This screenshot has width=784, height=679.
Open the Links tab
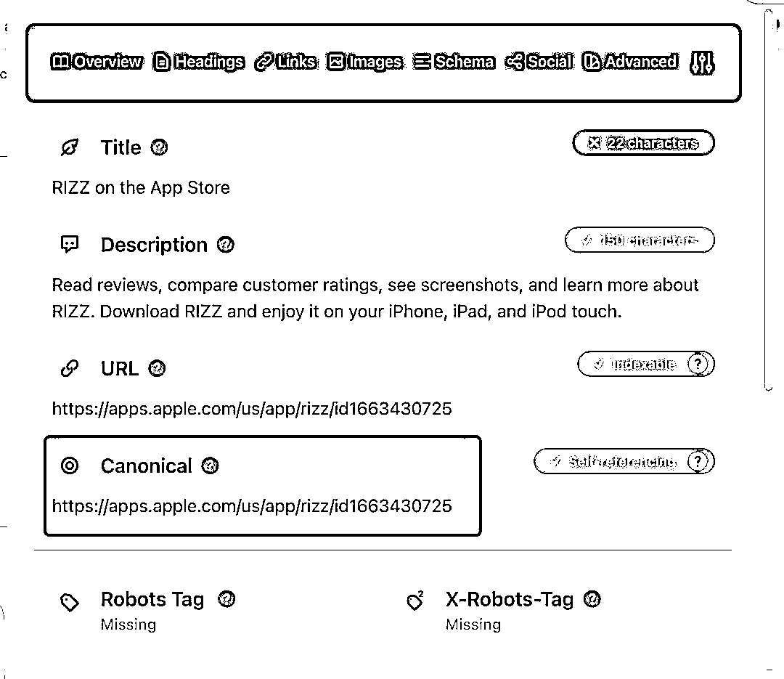click(285, 62)
